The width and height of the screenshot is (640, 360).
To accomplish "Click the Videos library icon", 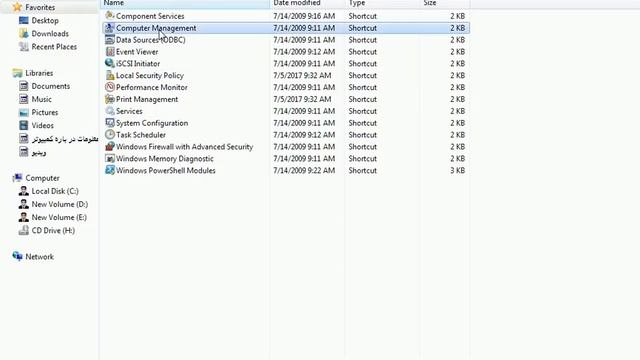I will click(24, 125).
